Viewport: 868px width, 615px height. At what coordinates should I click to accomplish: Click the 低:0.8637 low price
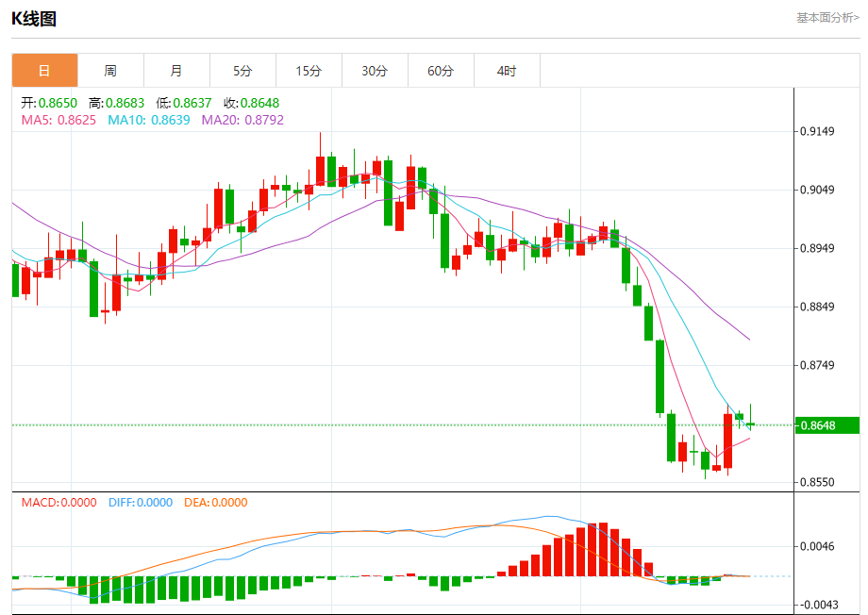pos(184,103)
